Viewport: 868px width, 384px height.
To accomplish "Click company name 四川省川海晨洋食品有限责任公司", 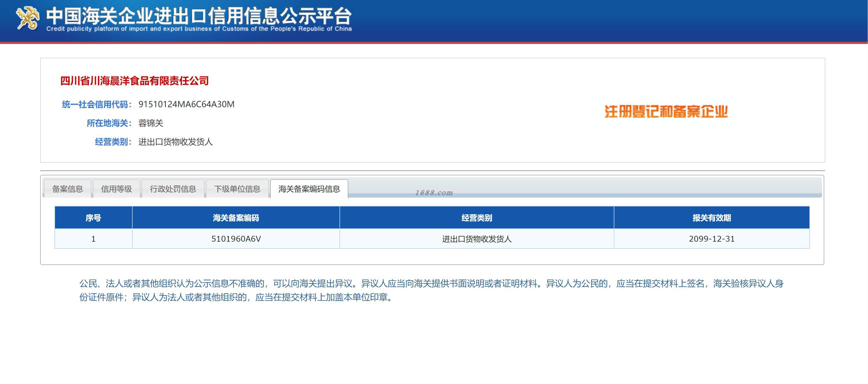I will [x=135, y=81].
